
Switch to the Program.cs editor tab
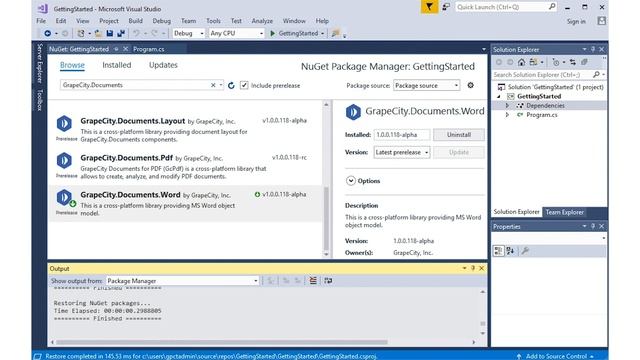pos(149,49)
